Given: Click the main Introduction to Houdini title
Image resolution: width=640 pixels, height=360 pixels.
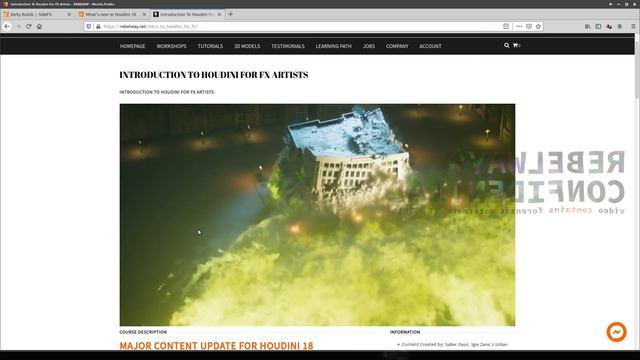Looking at the screenshot, I should pos(213,75).
